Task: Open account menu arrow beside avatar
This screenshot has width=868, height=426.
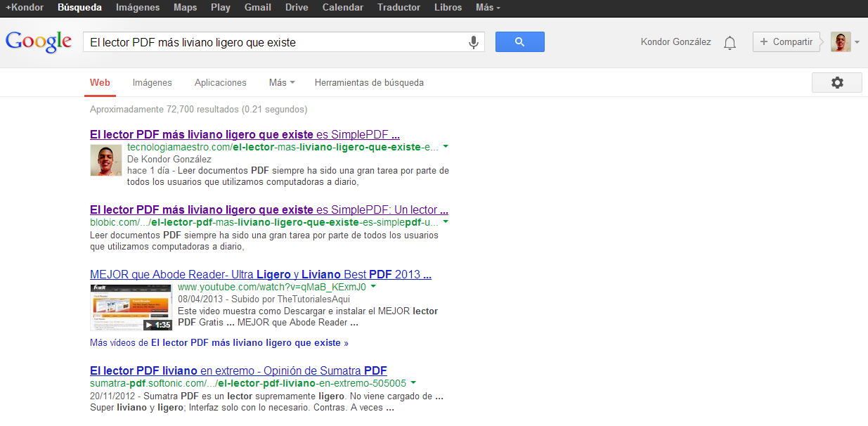Action: tap(857, 43)
